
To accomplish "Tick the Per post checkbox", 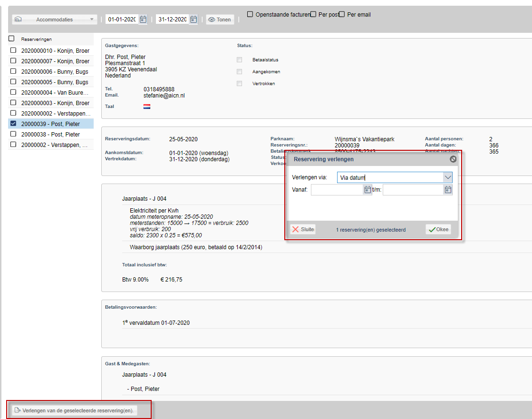I will (313, 14).
